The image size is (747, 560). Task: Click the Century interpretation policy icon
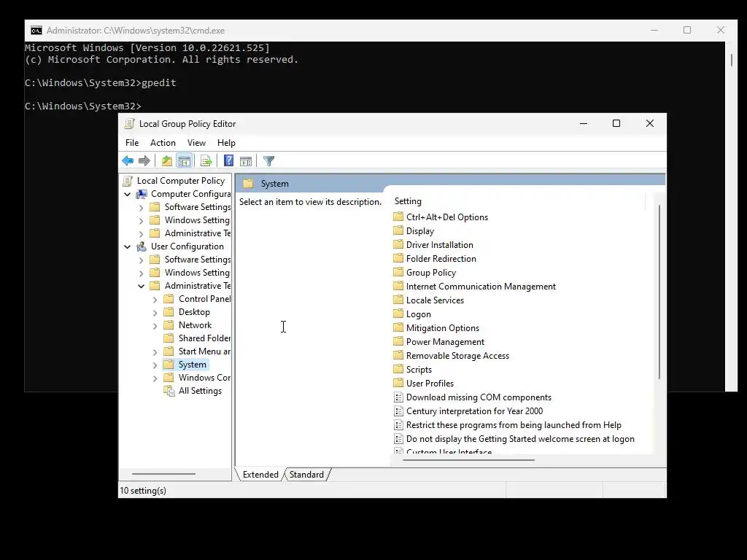[x=399, y=411]
